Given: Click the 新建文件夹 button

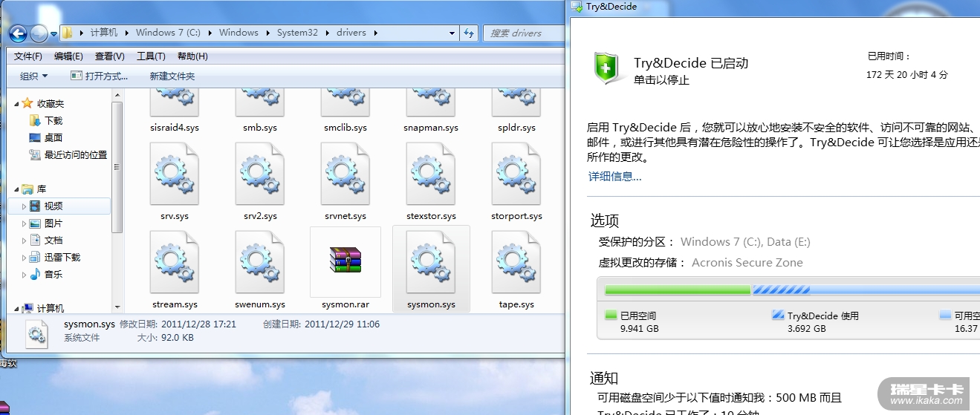Looking at the screenshot, I should tap(172, 76).
